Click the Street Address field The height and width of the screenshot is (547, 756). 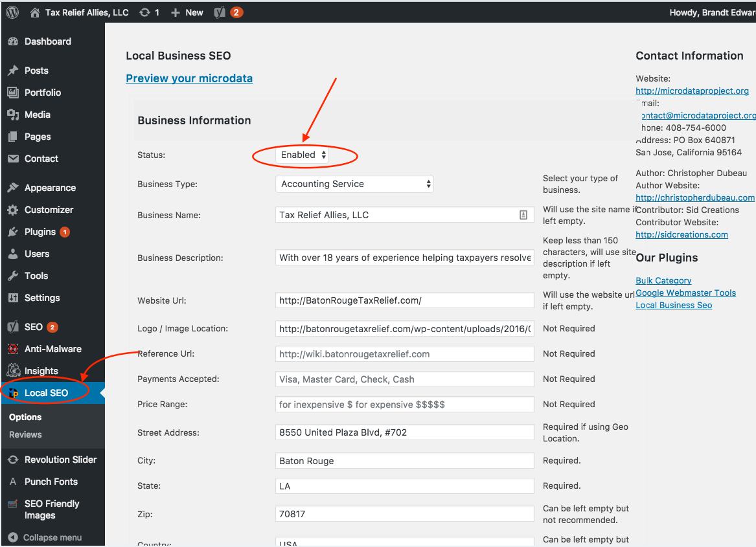[404, 432]
